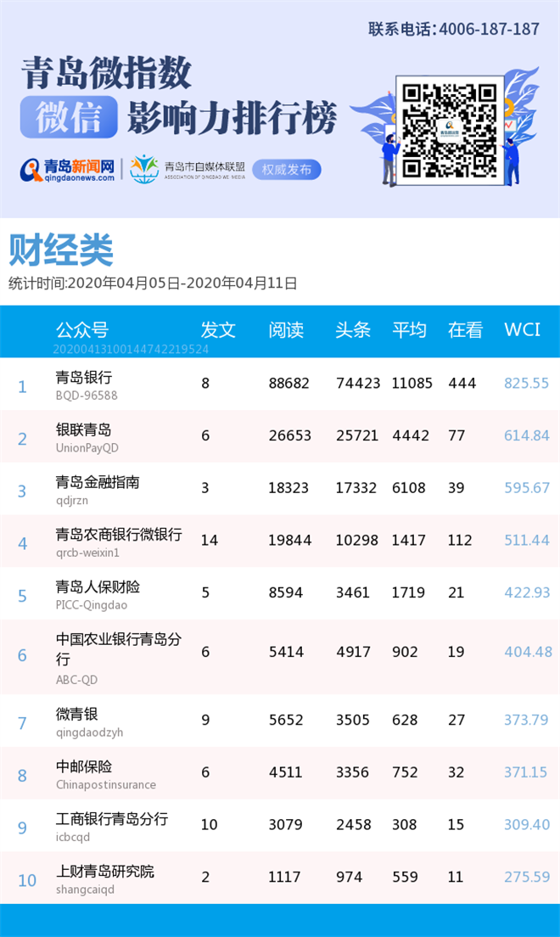Screen dimensions: 560x937
Task: Click the Qingdao News logo icon
Action: (x=31, y=171)
